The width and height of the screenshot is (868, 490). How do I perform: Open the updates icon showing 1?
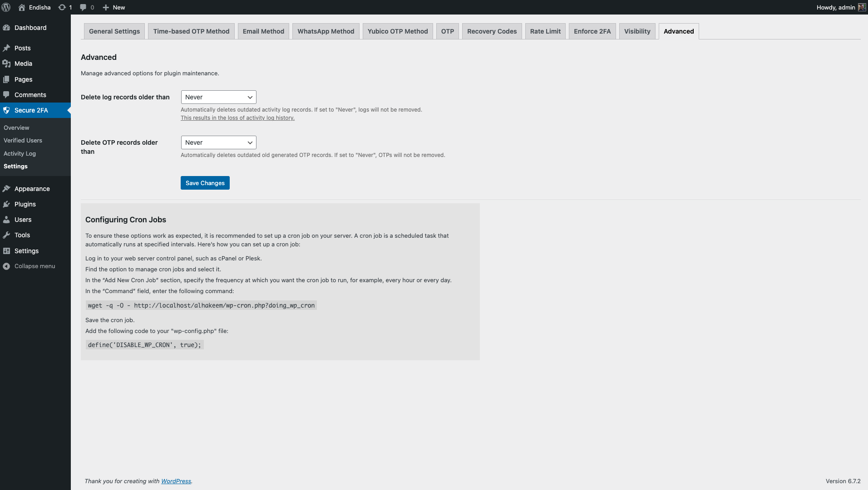coord(62,7)
